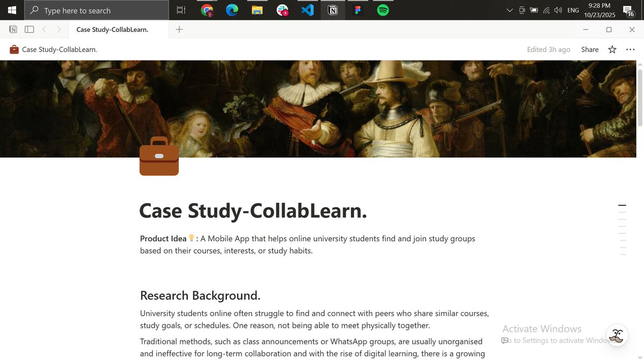Open File Explorer from the taskbar
Viewport: 644px width, 362px height.
click(x=257, y=10)
